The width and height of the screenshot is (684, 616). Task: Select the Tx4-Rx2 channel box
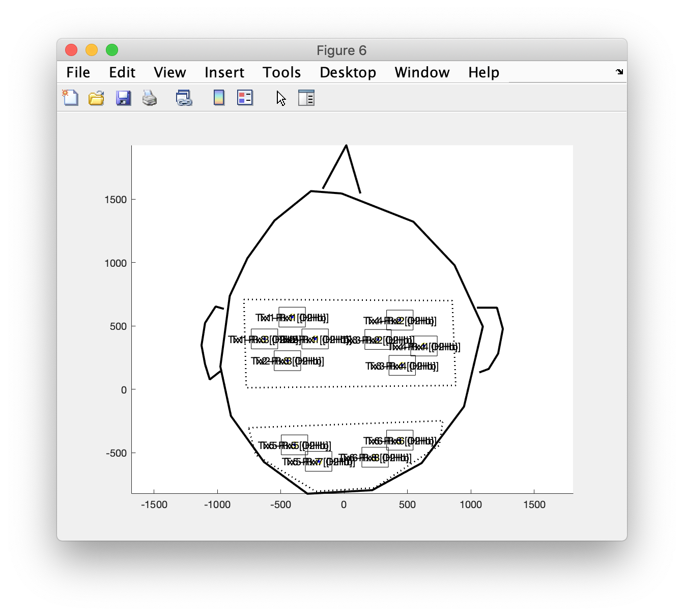(x=400, y=320)
